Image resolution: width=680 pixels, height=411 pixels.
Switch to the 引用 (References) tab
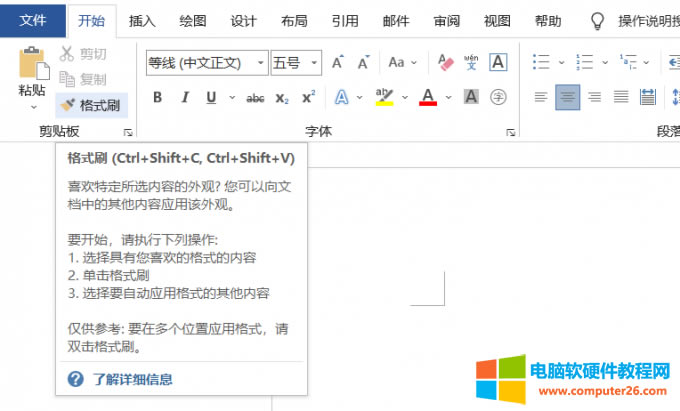(345, 21)
